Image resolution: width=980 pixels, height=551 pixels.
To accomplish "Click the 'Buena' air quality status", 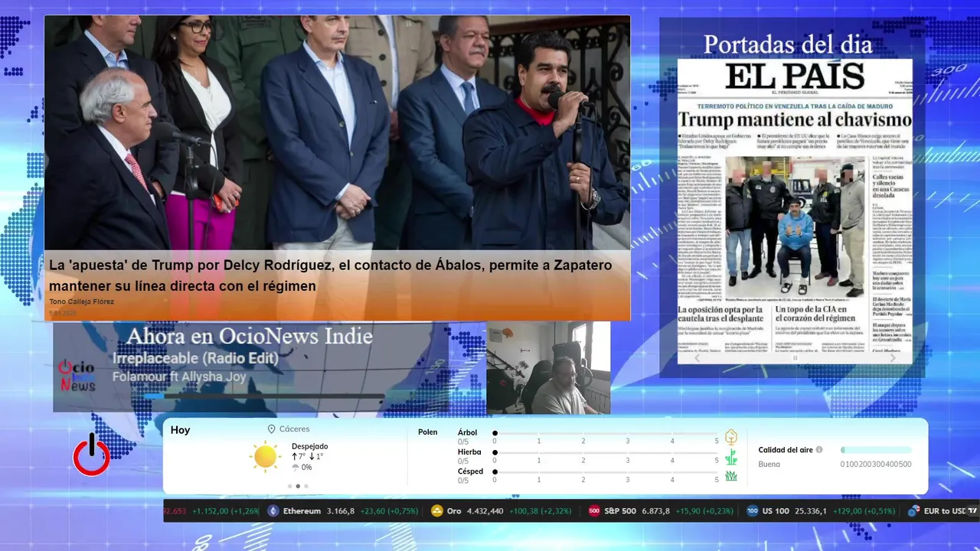I will (x=769, y=464).
